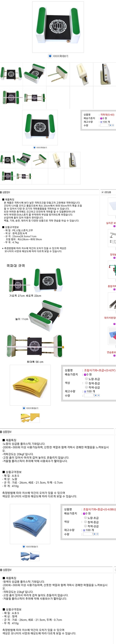Expand the first 상품정보 section header
The image size is (116, 644).
pyautogui.click(x=5, y=192)
